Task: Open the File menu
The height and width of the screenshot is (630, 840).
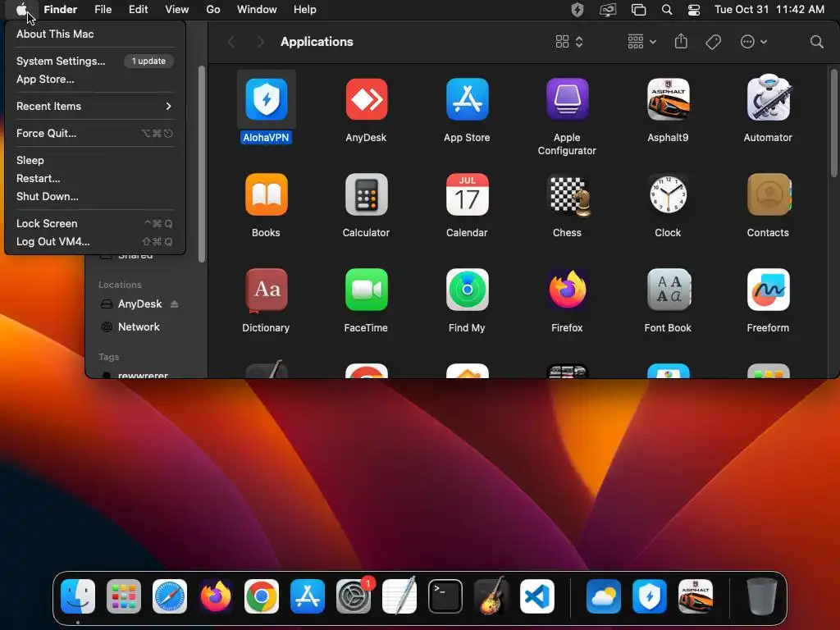Action: point(103,10)
